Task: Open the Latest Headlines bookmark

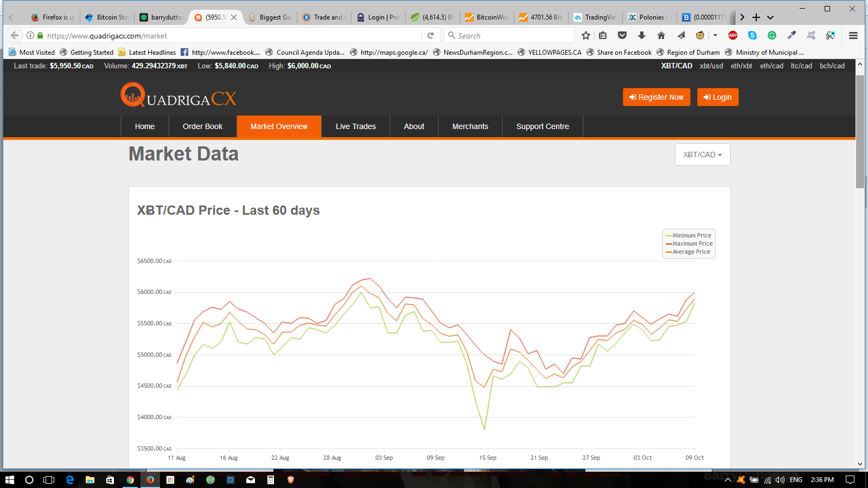Action: coord(147,53)
